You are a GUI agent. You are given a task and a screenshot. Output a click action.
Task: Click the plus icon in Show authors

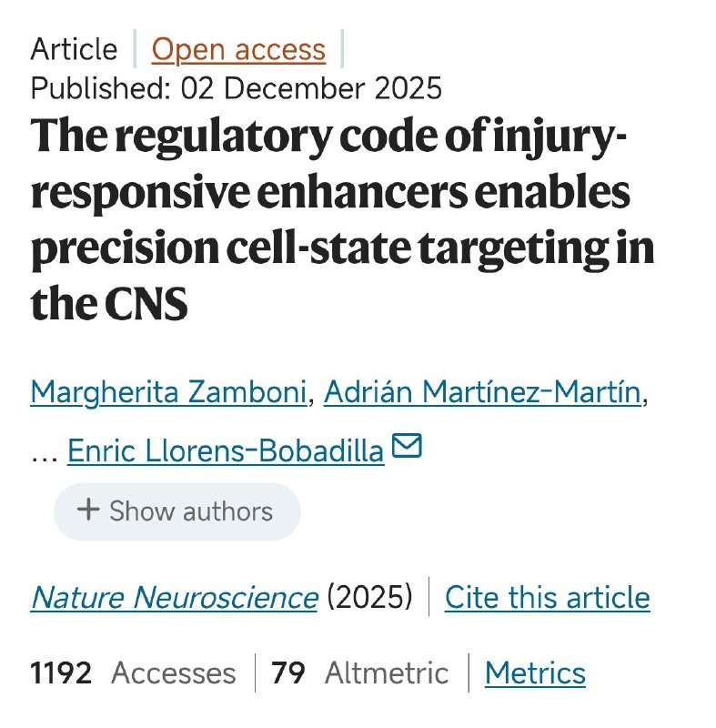click(87, 510)
